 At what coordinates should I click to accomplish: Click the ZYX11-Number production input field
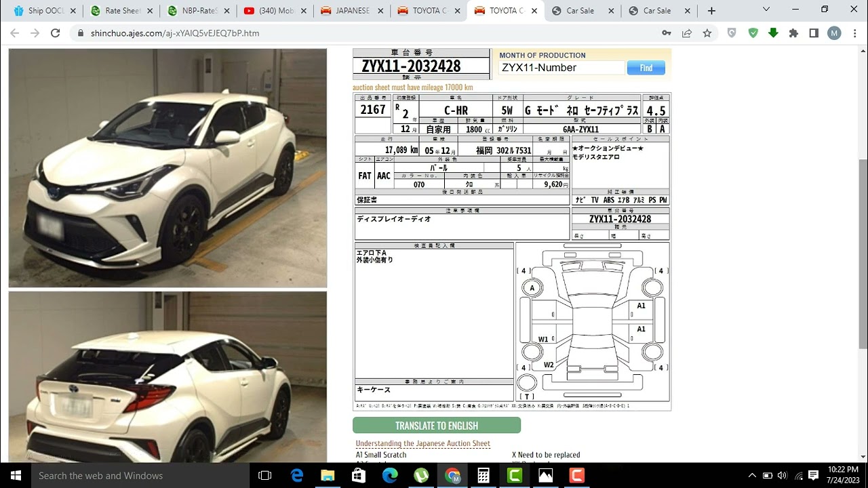coord(561,68)
